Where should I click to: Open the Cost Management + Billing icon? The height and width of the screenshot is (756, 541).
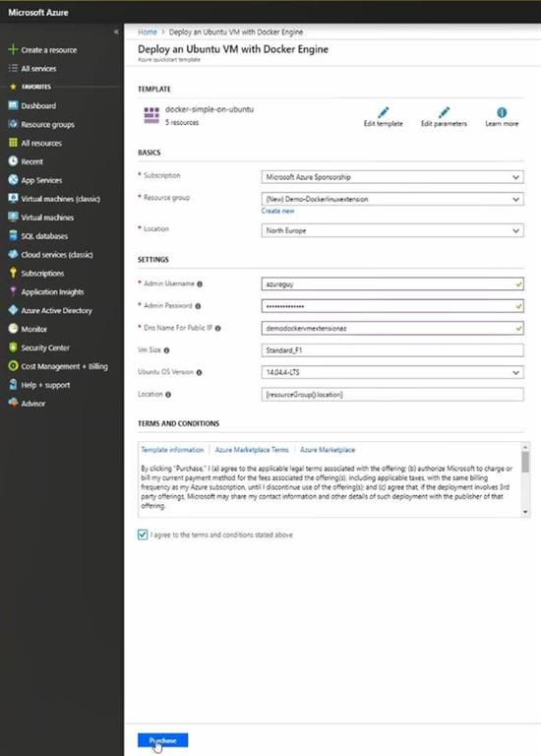[x=13, y=366]
